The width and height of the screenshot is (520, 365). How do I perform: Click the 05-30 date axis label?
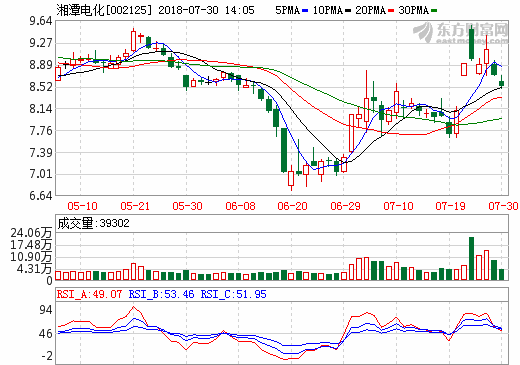[187, 206]
